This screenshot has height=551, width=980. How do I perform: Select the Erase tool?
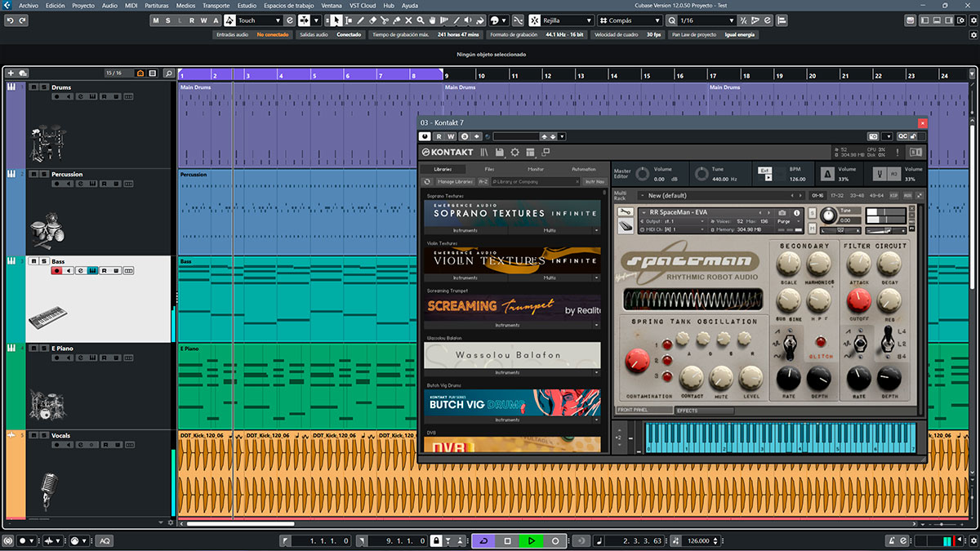tap(372, 20)
